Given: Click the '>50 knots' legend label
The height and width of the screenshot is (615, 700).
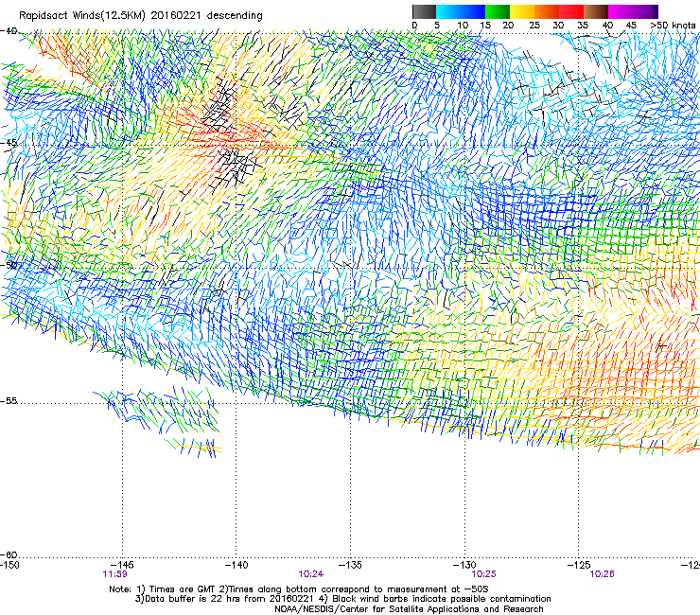Looking at the screenshot, I should (x=673, y=26).
